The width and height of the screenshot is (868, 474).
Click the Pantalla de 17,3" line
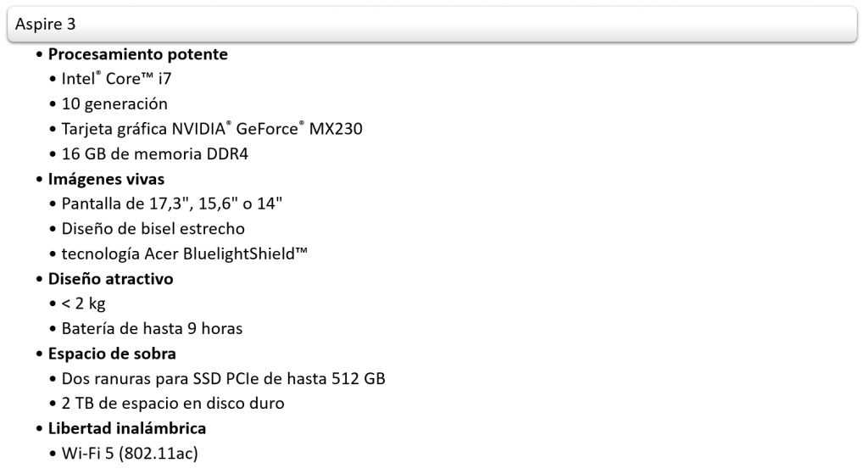[171, 204]
